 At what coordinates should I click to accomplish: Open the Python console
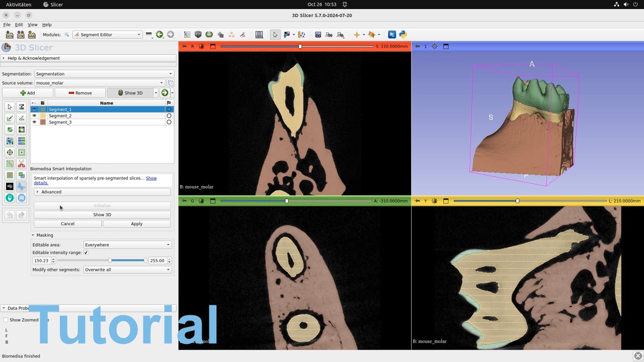403,35
